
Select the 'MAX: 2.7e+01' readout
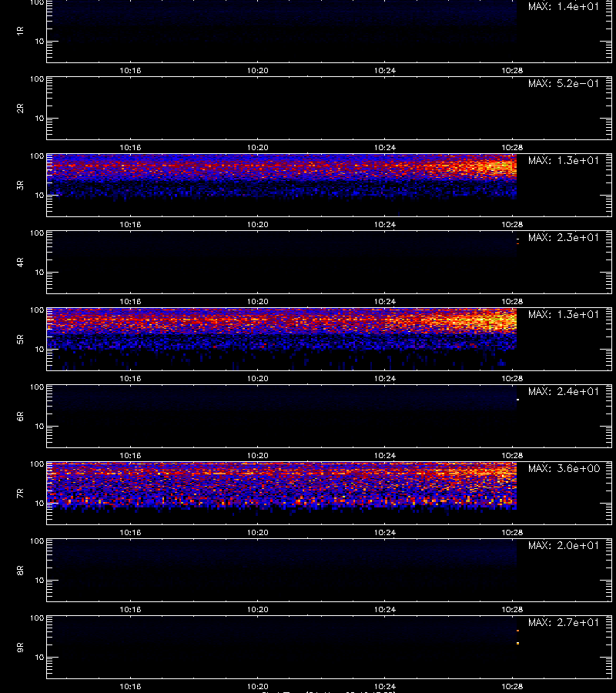564,622
